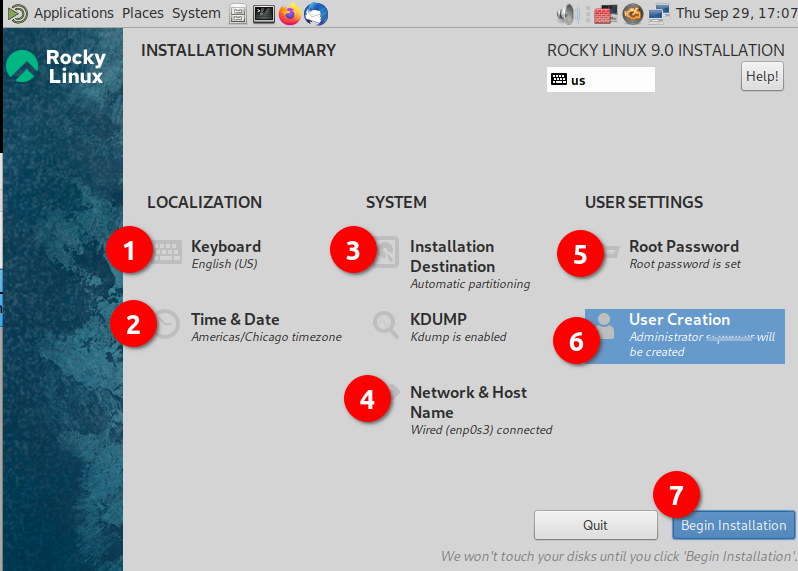Open Time & Date settings

tap(235, 320)
